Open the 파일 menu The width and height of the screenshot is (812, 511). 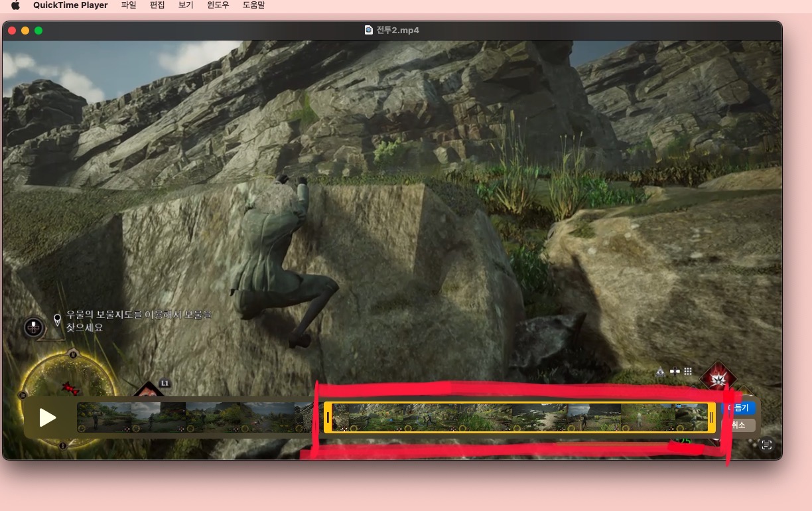point(129,5)
